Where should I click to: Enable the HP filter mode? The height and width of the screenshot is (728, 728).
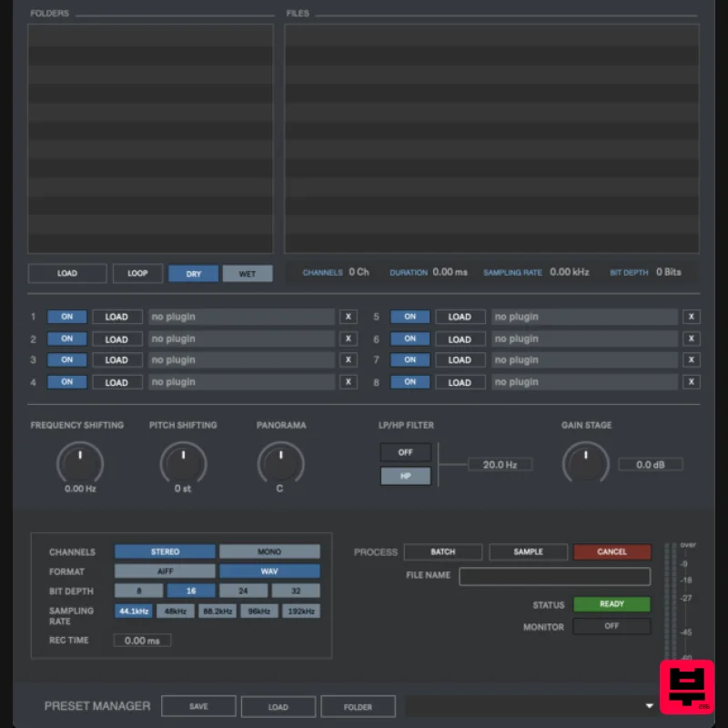405,476
